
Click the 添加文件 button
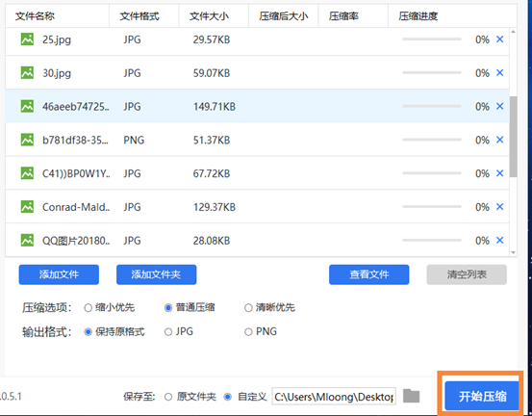tap(59, 274)
